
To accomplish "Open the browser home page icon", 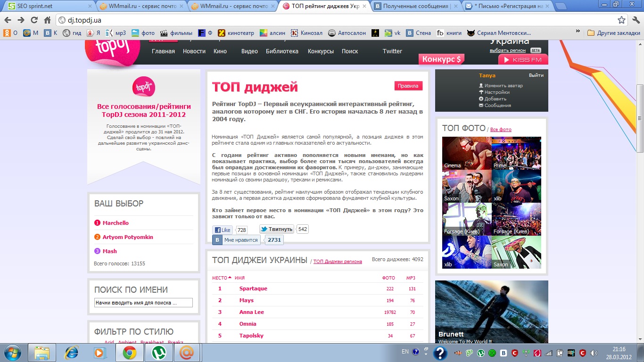I will click(x=47, y=20).
